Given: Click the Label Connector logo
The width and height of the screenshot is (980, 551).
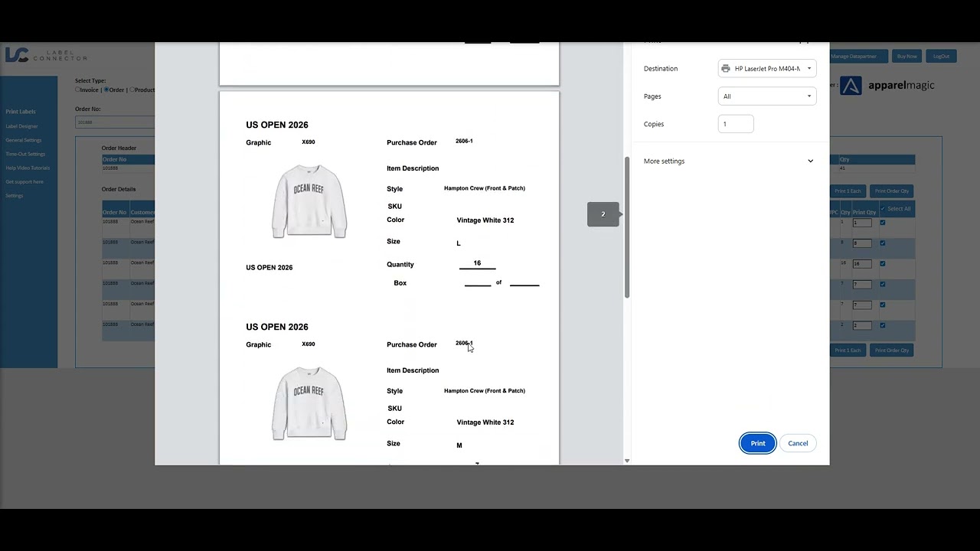Looking at the screenshot, I should point(46,55).
